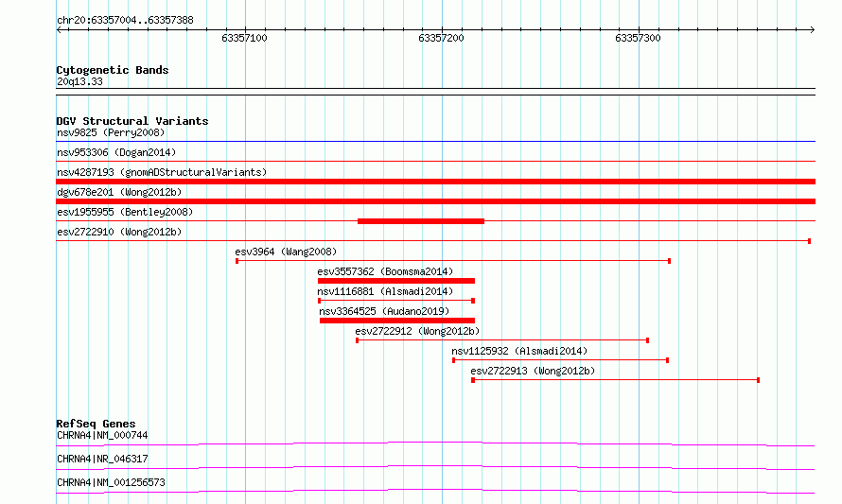Viewport: 842px width, 504px height.
Task: Open nsv1116881 (Alsmadi2014) variant label
Action: (x=385, y=291)
